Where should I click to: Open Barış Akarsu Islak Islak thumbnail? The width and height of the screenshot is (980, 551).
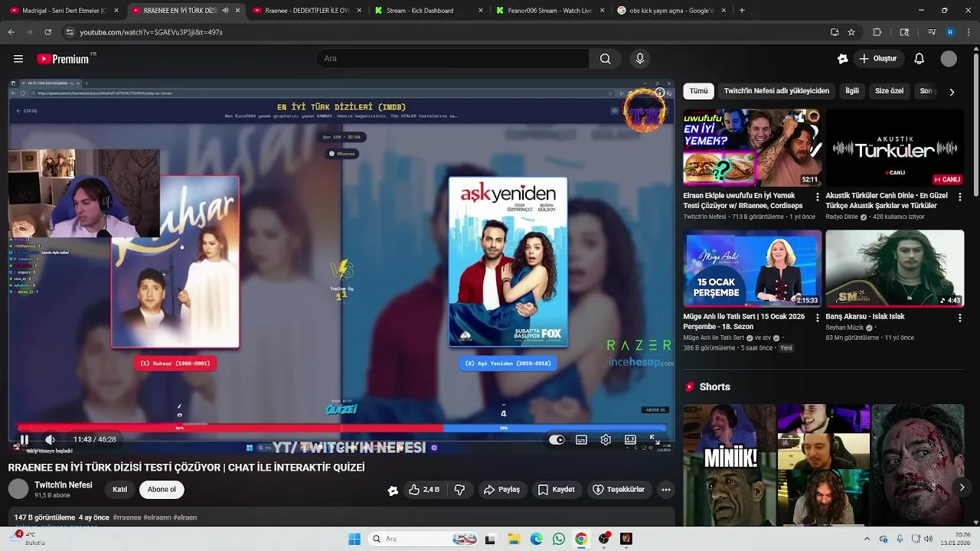pyautogui.click(x=895, y=269)
